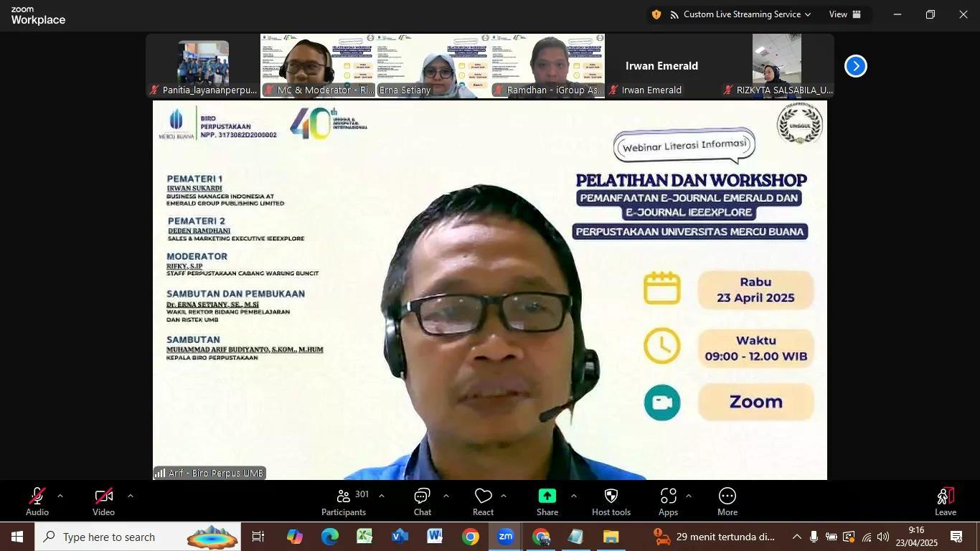Screen dimensions: 980x551
Task: Open Host tools shield icon
Action: 611,501
